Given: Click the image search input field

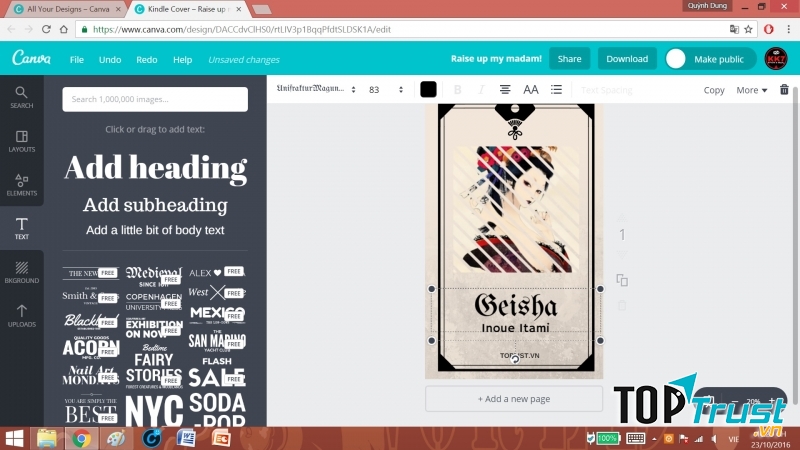Looking at the screenshot, I should coord(155,99).
